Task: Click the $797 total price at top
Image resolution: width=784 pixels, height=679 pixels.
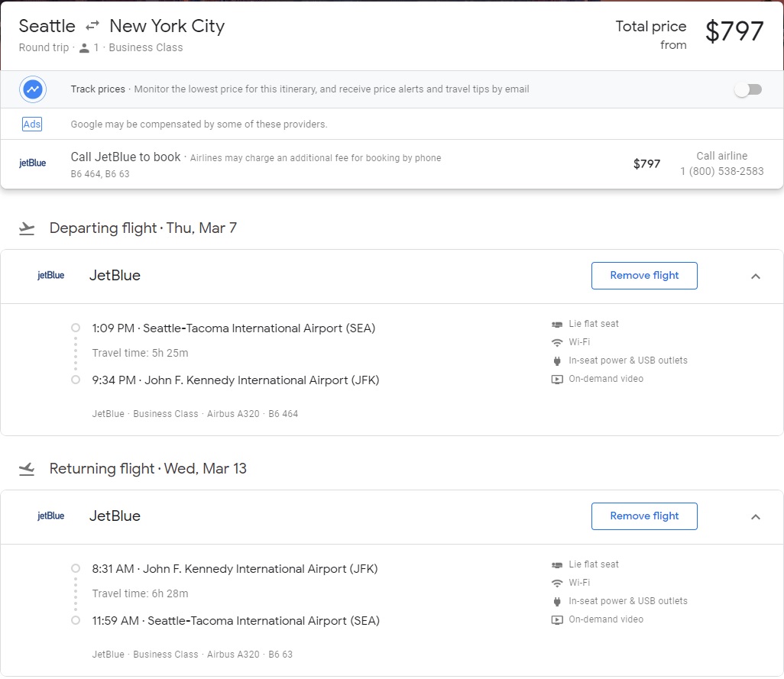Action: [x=734, y=32]
